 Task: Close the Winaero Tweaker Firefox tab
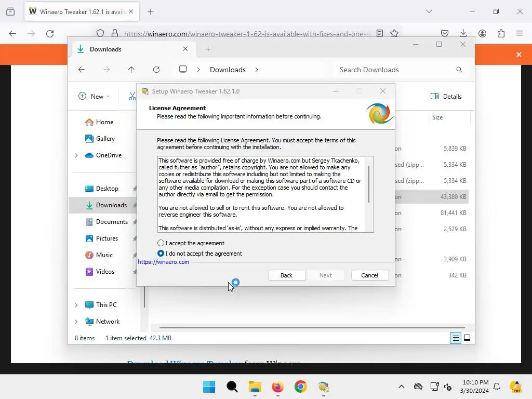(131, 11)
